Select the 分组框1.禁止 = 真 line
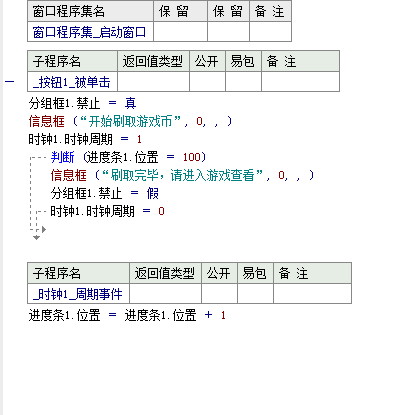This screenshot has height=415, width=418. (x=82, y=103)
